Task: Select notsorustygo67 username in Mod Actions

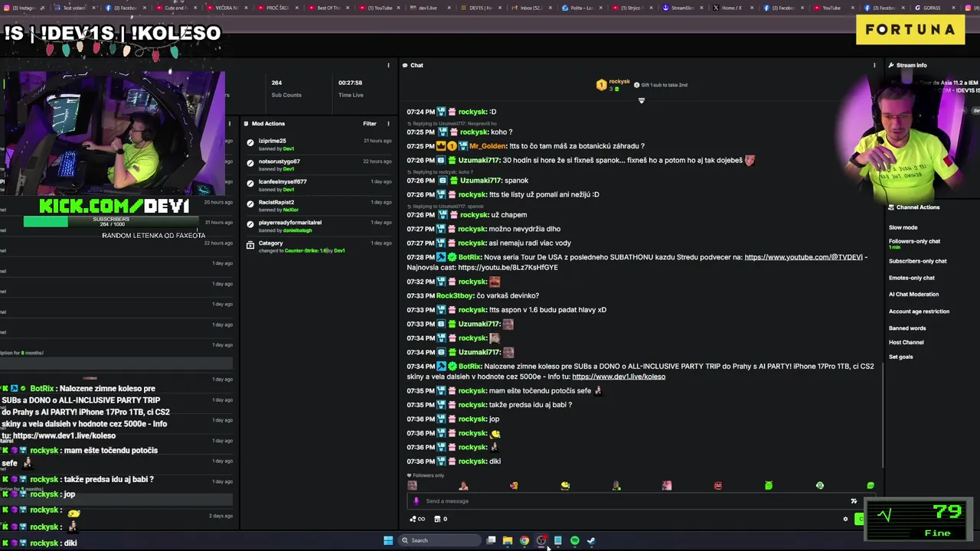Action: (279, 161)
